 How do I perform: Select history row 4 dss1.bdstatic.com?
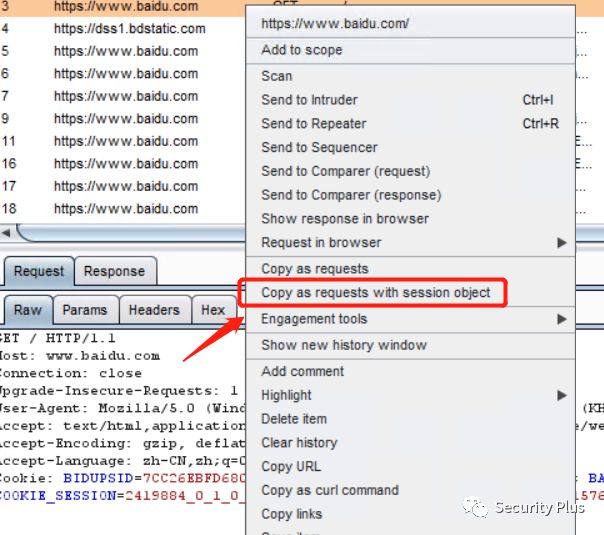click(122, 29)
